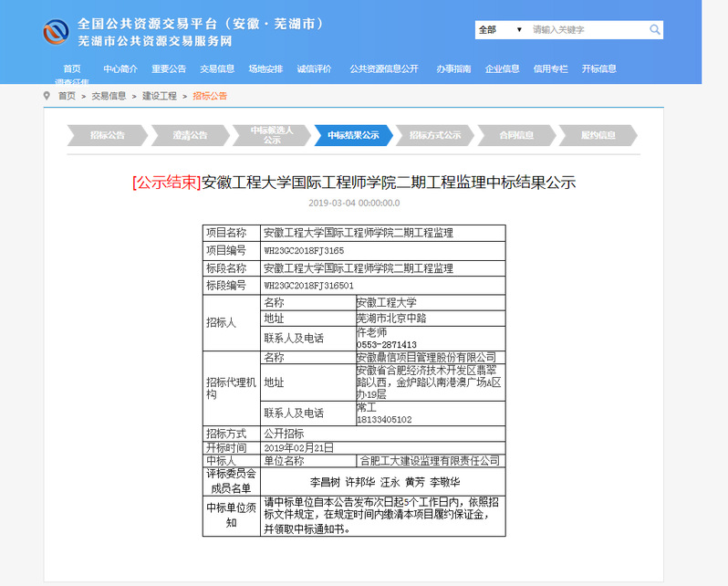The image size is (728, 586).
Task: Click the search magnifier icon
Action: (x=654, y=30)
